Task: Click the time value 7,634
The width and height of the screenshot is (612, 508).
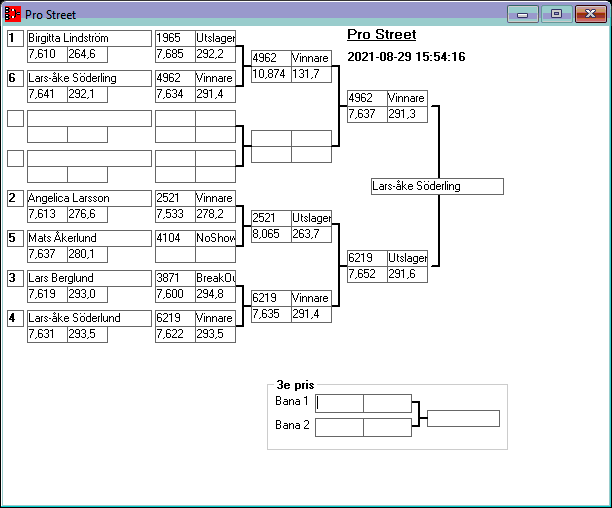Action: [x=175, y=94]
